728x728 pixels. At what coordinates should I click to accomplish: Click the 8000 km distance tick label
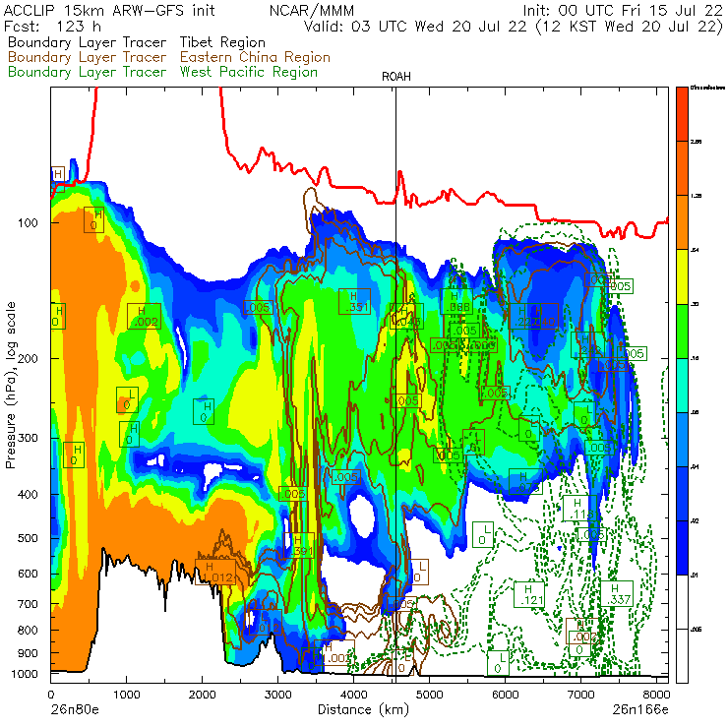point(656,695)
